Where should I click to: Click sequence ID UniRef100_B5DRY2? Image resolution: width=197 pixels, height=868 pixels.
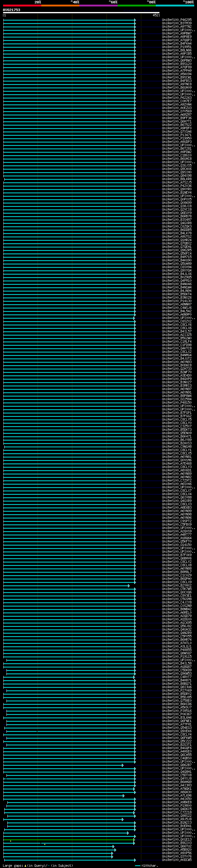(177, 694)
